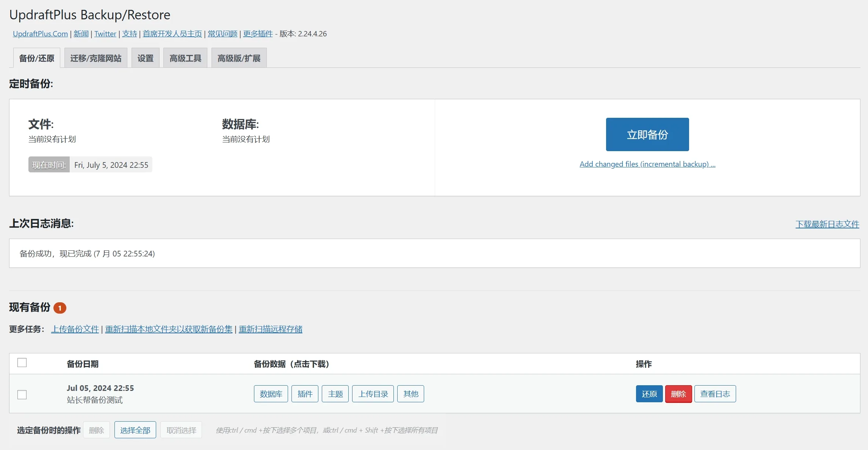Viewport: 868px width, 450px height.
Task: Download the 插件 backup archive
Action: (305, 394)
